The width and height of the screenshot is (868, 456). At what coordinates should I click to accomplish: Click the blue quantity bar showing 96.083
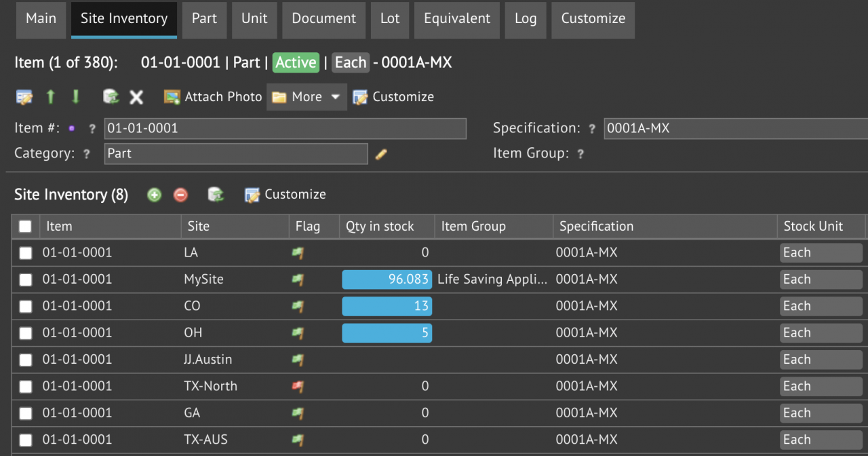coord(387,280)
